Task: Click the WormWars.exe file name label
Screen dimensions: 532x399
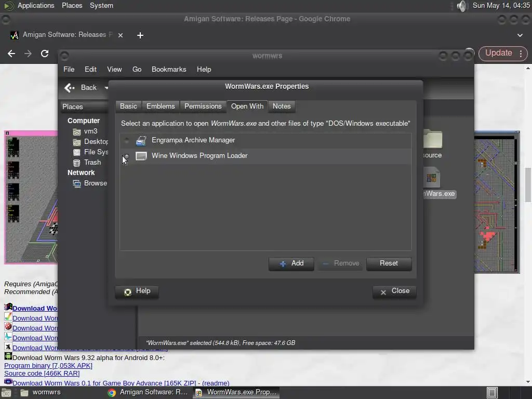Action: tap(440, 194)
